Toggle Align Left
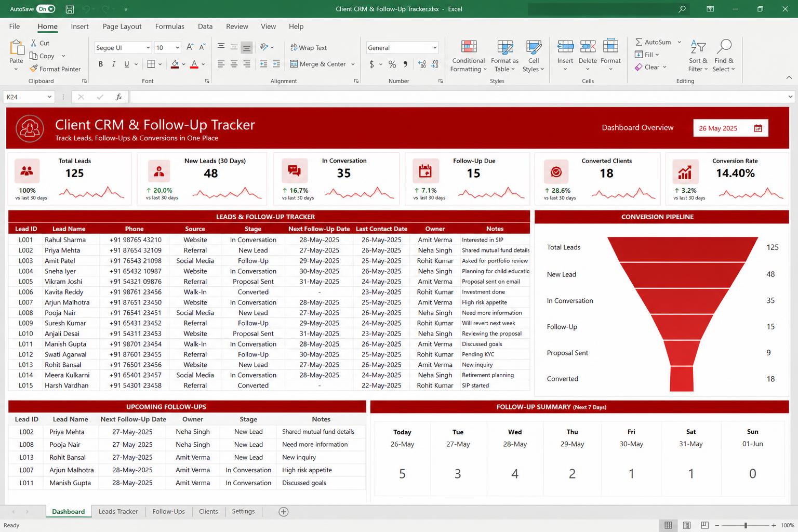Viewport: 798px width, 532px height. pyautogui.click(x=221, y=64)
